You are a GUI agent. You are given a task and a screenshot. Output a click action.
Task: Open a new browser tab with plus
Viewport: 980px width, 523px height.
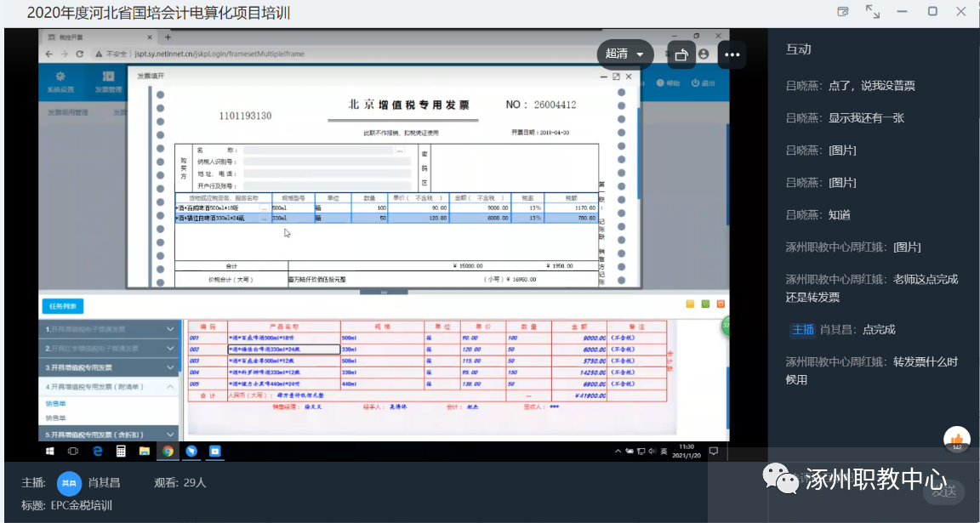168,37
